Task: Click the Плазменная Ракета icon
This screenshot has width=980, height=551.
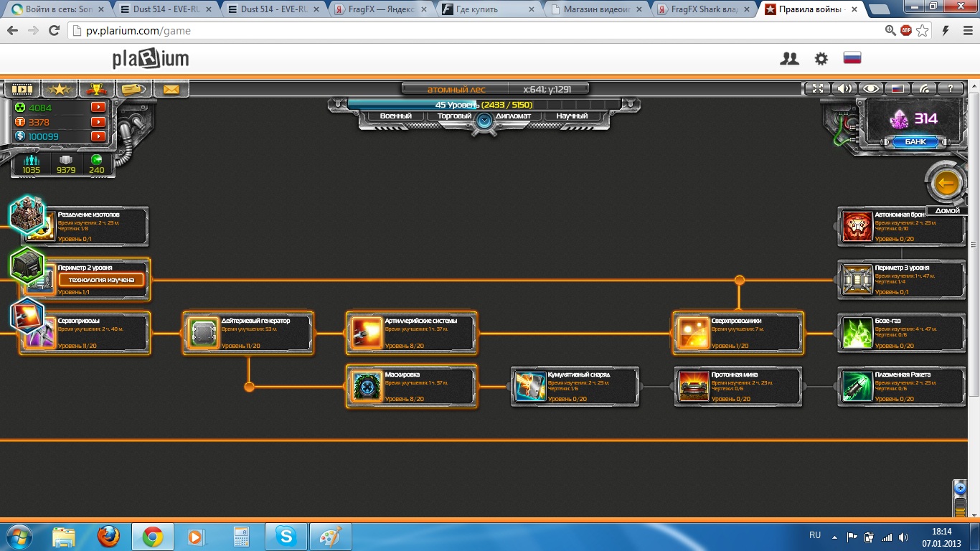Action: (x=857, y=387)
